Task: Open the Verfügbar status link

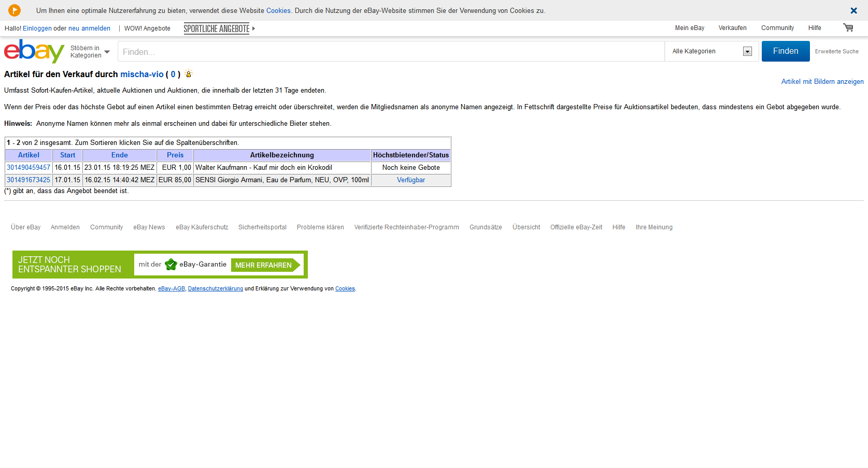Action: click(410, 180)
